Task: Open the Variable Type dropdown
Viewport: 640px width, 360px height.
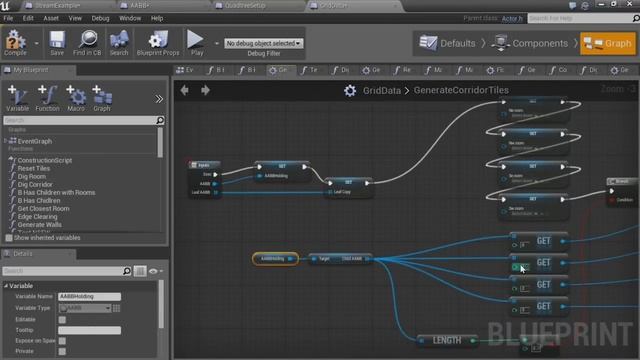Action: click(85, 308)
